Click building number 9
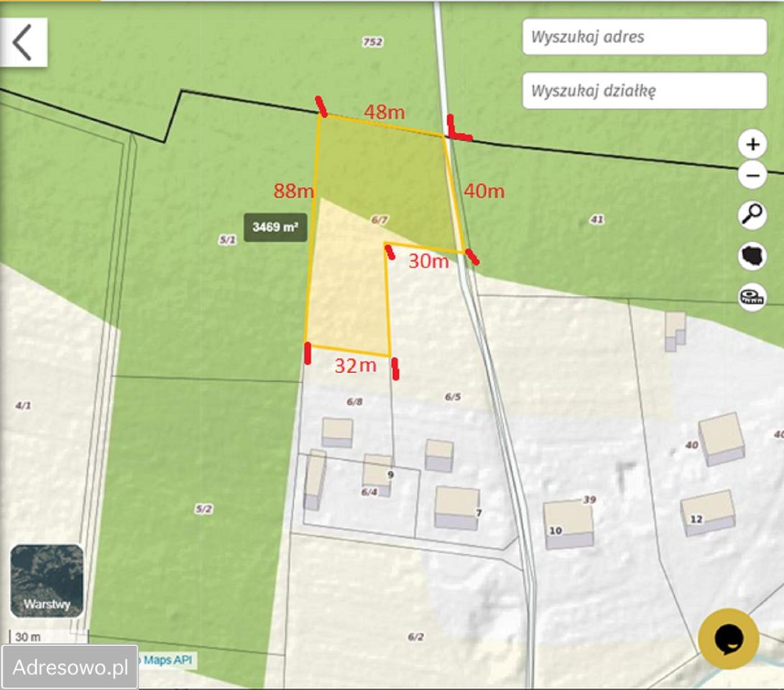Image resolution: width=784 pixels, height=690 pixels. point(390,475)
